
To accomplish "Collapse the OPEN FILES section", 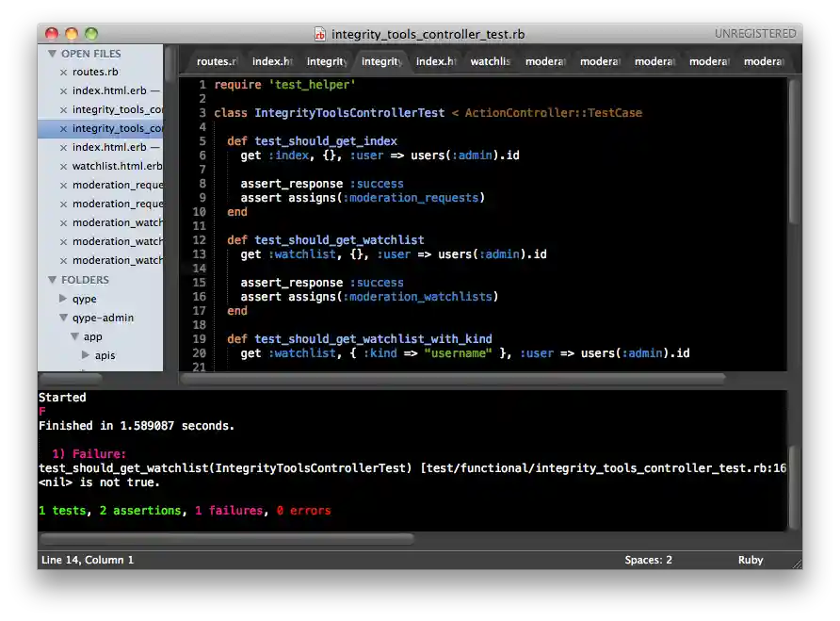I will (54, 54).
